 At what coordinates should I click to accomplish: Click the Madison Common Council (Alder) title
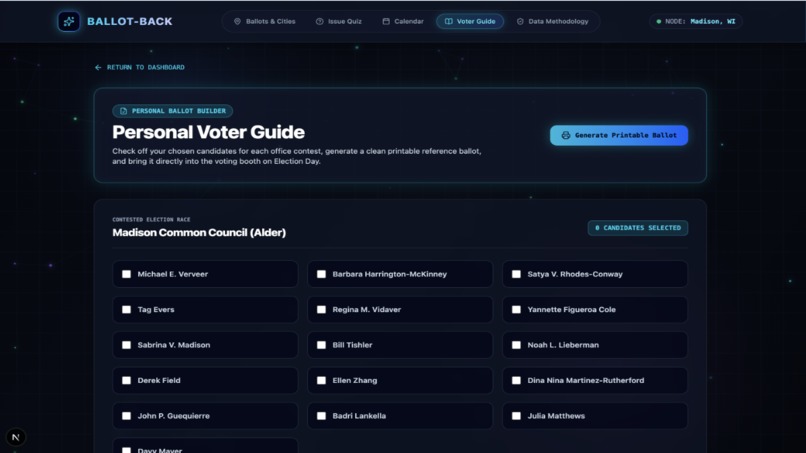[x=199, y=232]
